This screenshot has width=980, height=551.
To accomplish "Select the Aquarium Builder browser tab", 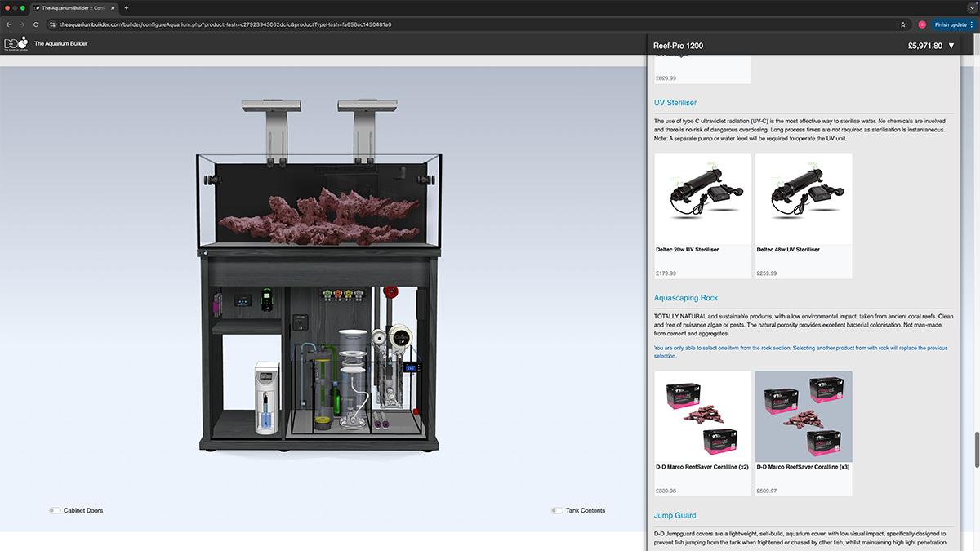I will 73,7.
